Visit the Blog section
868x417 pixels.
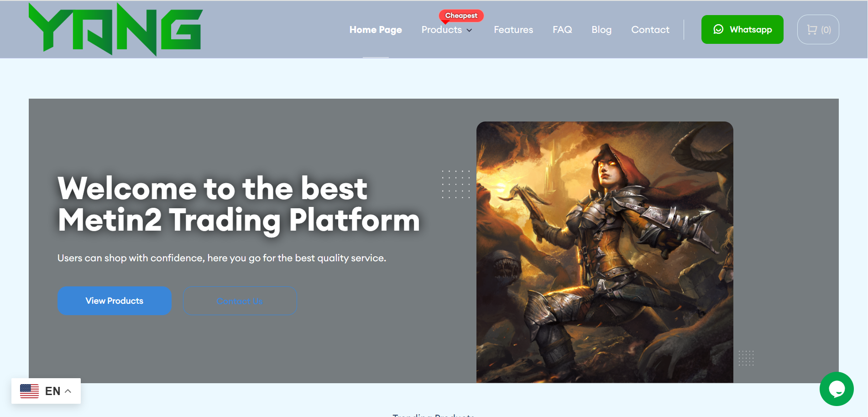coord(601,30)
